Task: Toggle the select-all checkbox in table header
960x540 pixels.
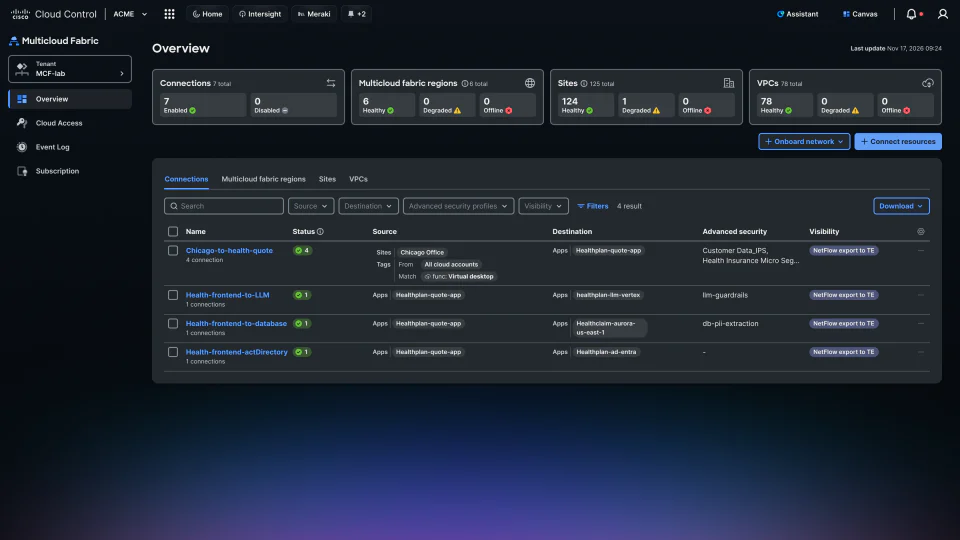Action: coord(173,231)
